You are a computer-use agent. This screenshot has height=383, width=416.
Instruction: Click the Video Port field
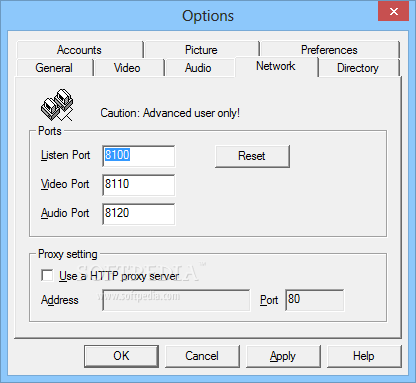138,185
